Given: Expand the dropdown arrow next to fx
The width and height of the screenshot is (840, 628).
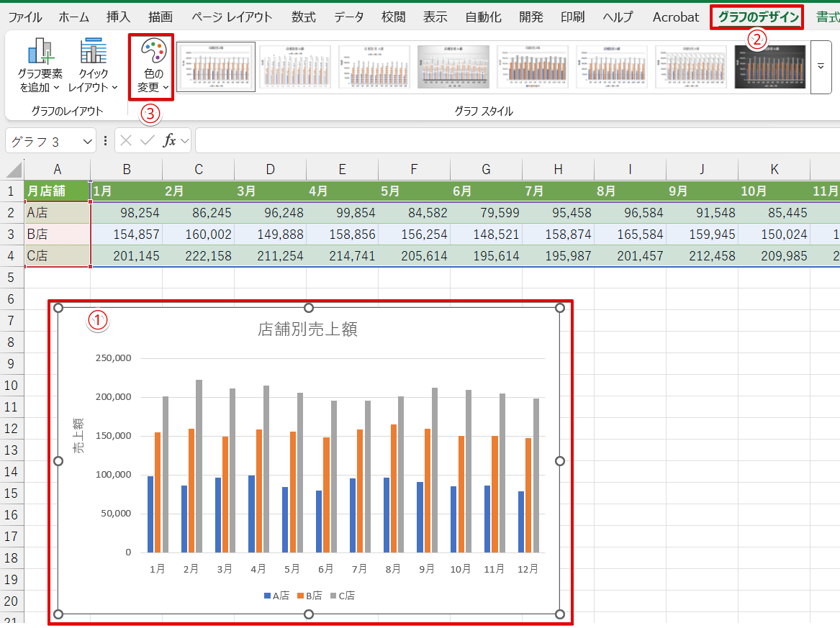Looking at the screenshot, I should [184, 141].
